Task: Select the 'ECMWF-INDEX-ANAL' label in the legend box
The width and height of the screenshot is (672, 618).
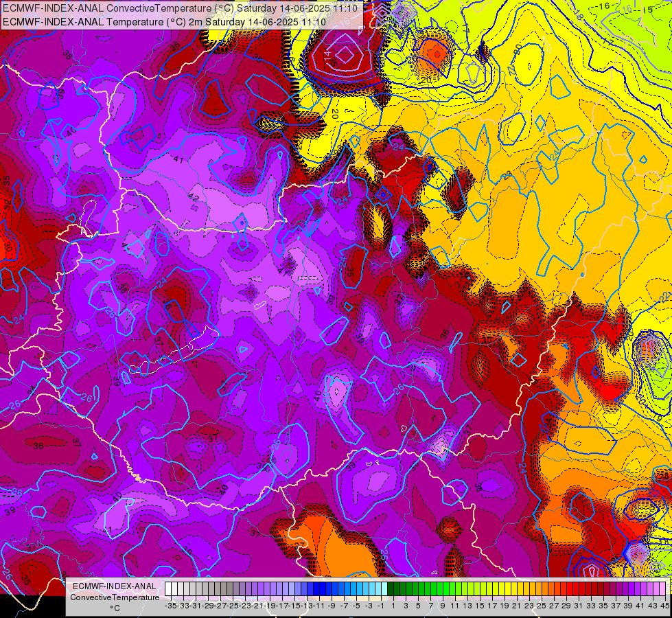Action: [x=115, y=586]
